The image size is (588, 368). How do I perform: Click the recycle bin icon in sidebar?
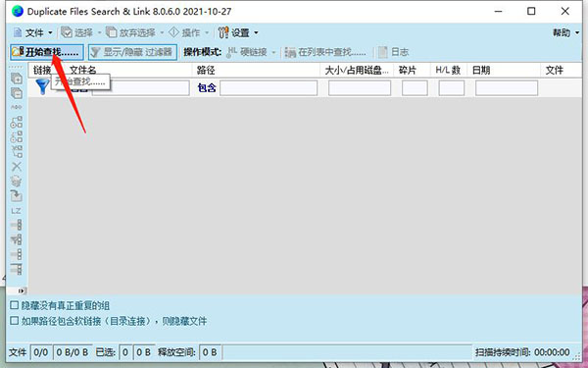click(16, 181)
